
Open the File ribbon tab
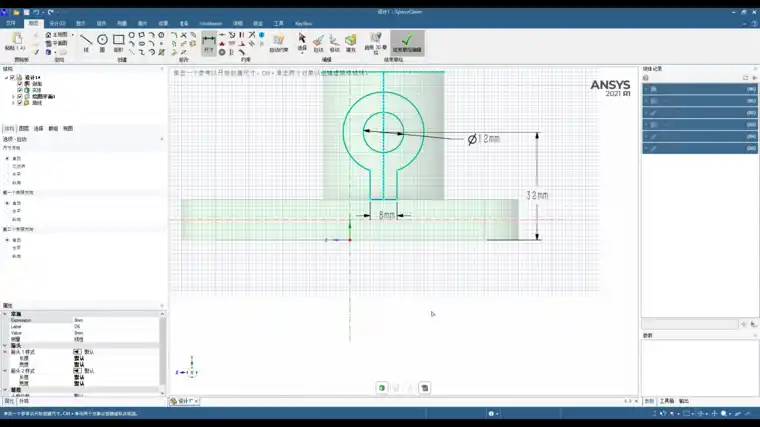(x=11, y=23)
